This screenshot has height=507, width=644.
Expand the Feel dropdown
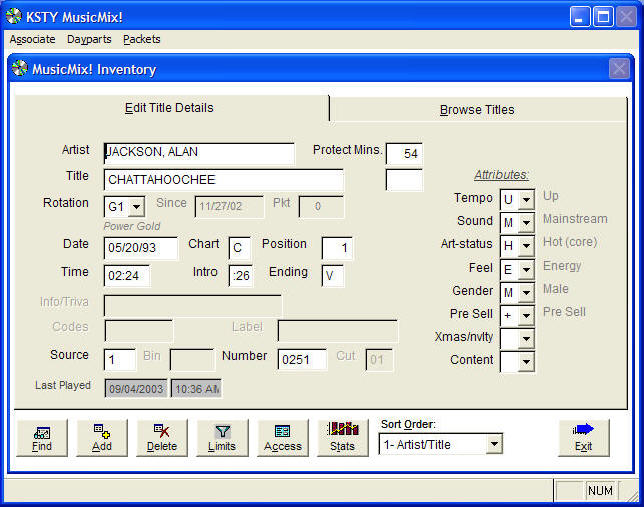coord(526,270)
